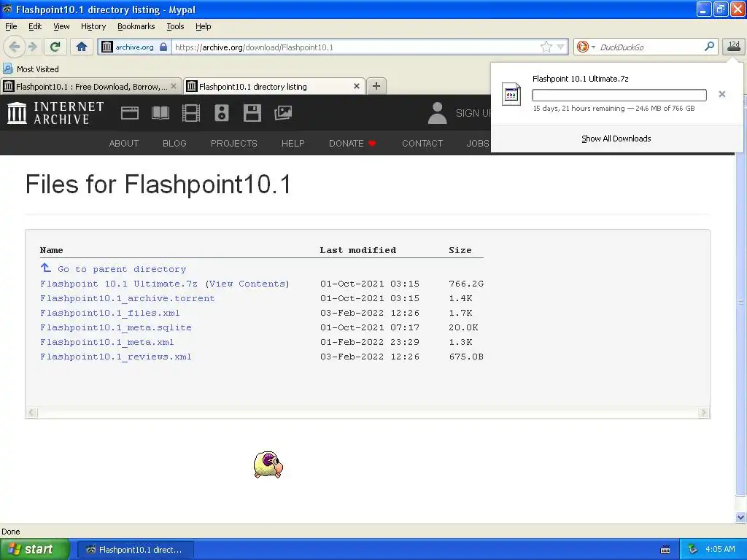The image size is (747, 560).
Task: Open the HELP navigation link
Action: point(293,144)
